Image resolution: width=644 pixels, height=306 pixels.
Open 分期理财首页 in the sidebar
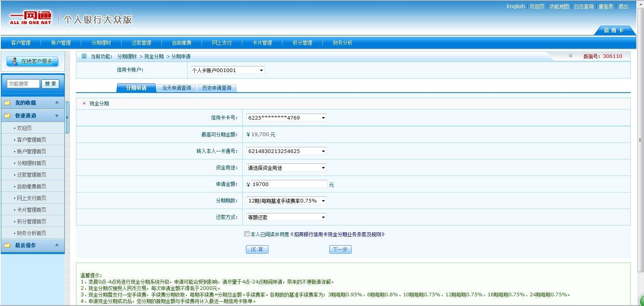(x=31, y=163)
